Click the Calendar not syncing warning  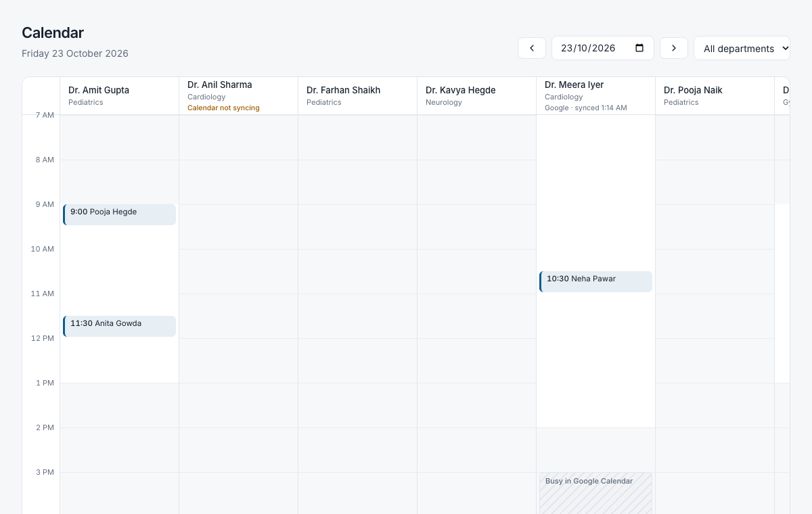point(223,108)
